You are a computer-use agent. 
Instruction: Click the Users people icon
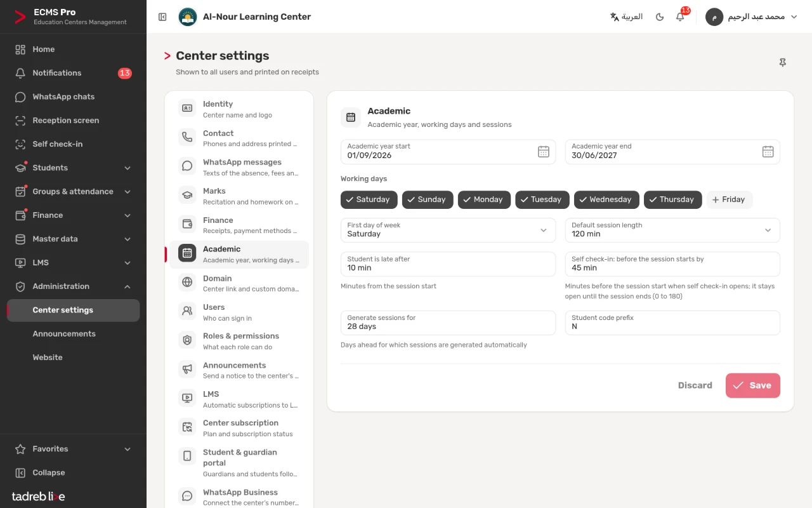click(187, 311)
